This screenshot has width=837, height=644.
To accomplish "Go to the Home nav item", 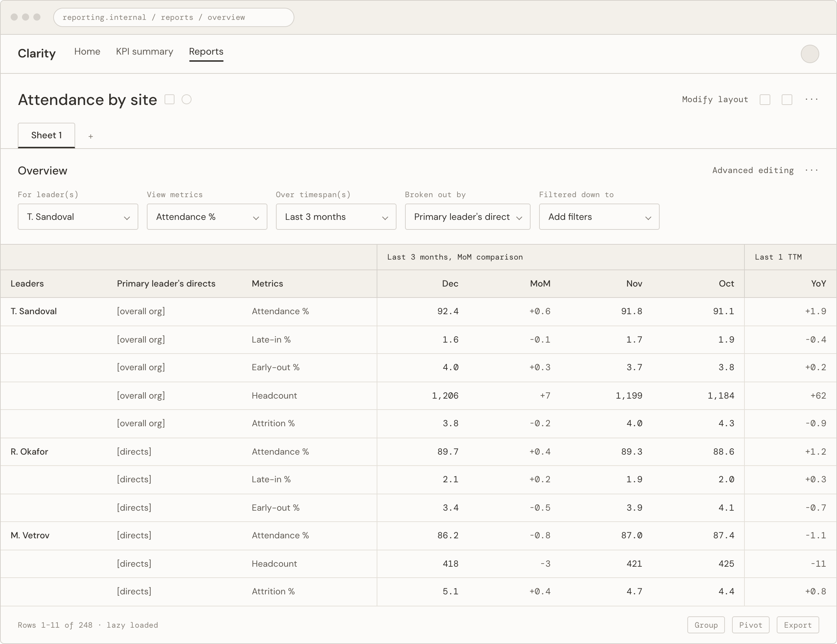I will (87, 52).
